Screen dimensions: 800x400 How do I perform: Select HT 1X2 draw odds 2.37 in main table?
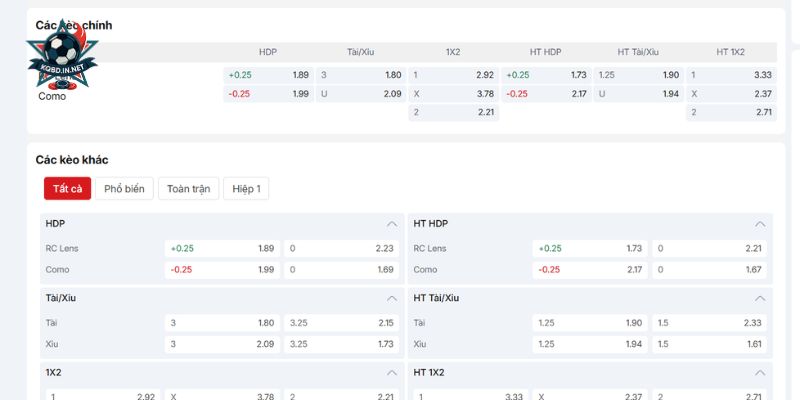coord(731,94)
